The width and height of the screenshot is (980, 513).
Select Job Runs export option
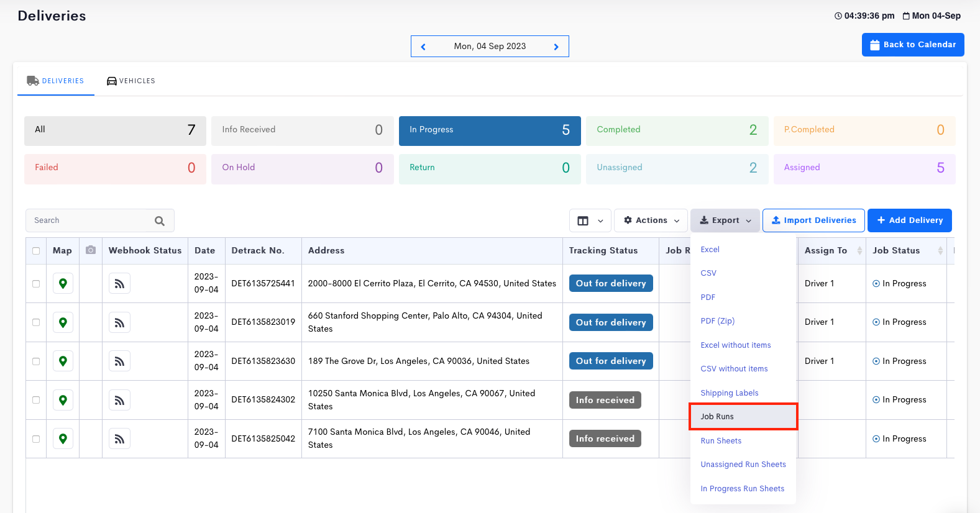click(x=743, y=417)
